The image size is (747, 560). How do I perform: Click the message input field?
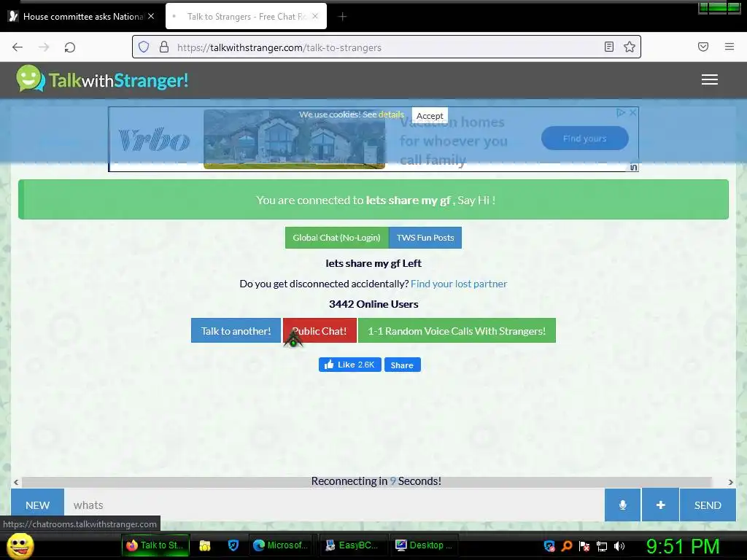(333, 505)
